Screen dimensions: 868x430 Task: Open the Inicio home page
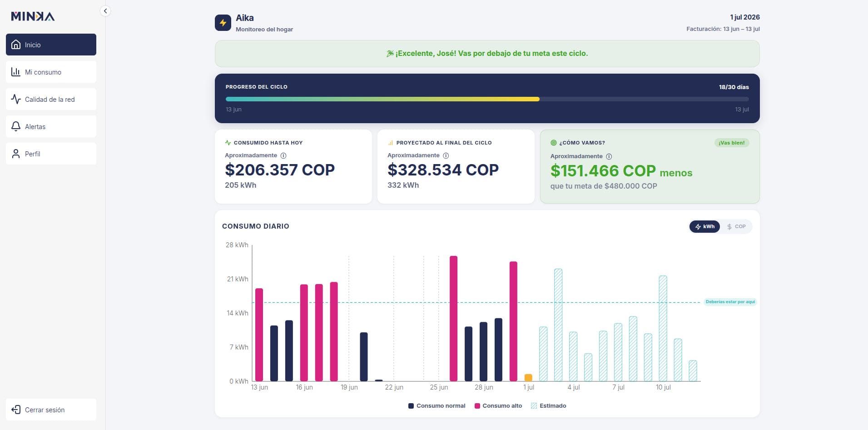[51, 45]
